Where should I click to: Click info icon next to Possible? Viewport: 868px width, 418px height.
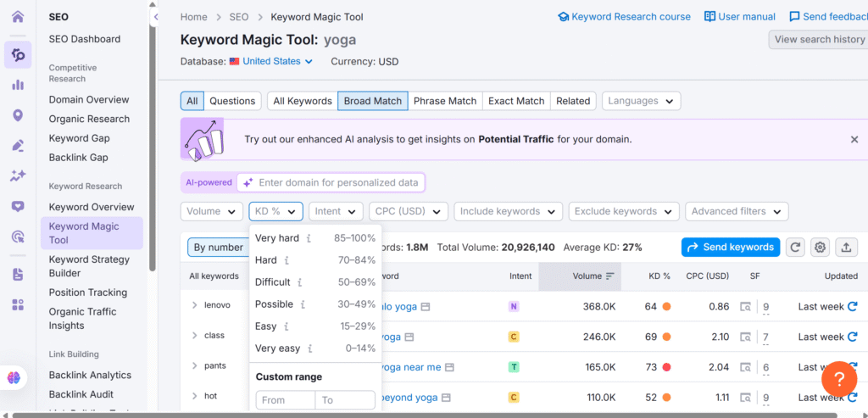(x=303, y=304)
